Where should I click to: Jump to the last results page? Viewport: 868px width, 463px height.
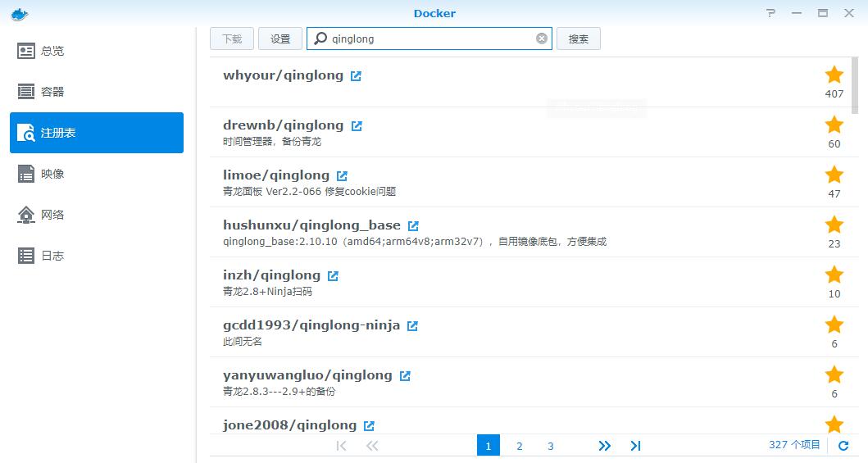pos(635,446)
